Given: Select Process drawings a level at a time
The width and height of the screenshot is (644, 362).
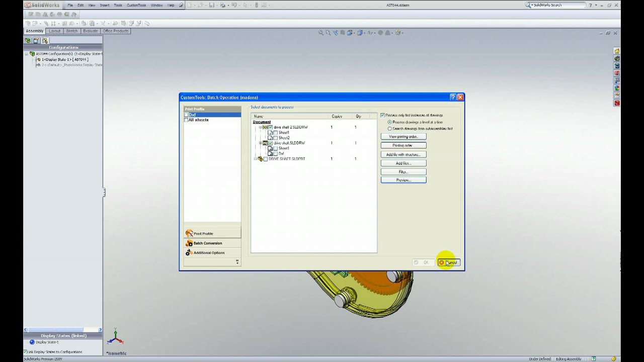Looking at the screenshot, I should 389,122.
